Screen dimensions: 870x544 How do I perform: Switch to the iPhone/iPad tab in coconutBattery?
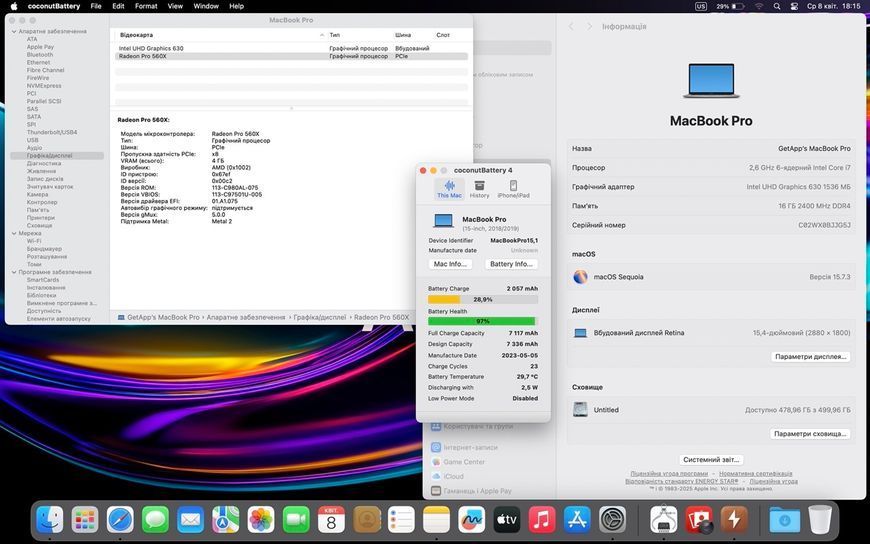[513, 189]
